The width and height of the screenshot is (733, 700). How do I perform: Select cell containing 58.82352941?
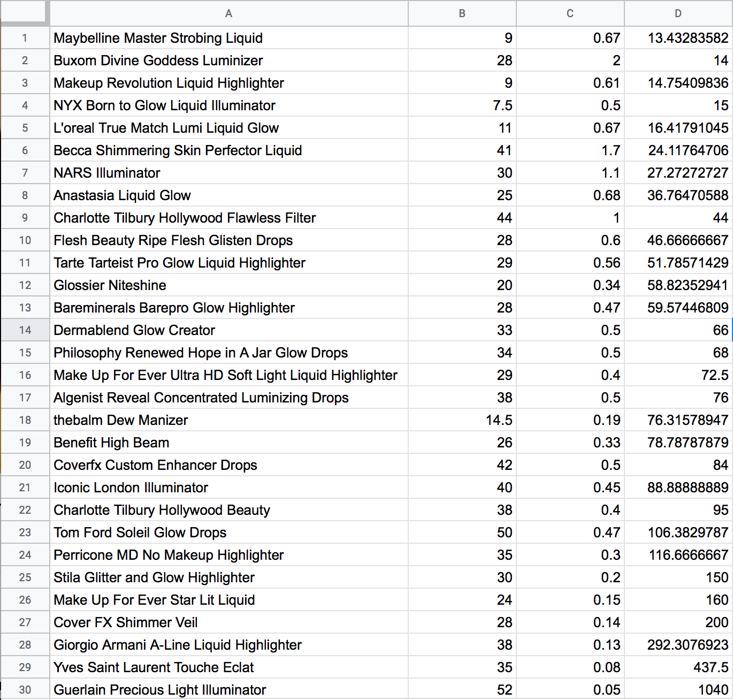[x=678, y=285]
